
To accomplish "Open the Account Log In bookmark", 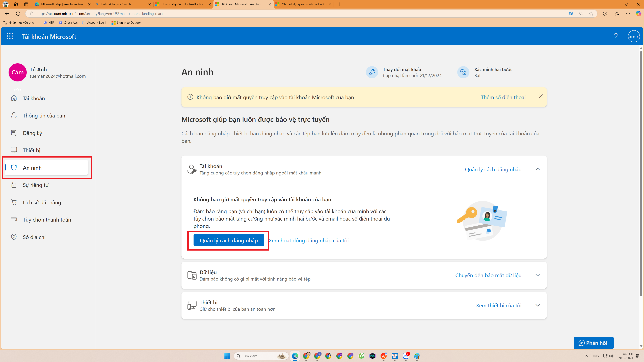I will 95,22.
